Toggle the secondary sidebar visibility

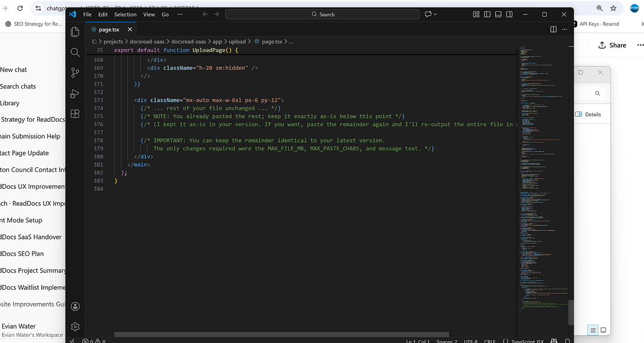[x=509, y=14]
